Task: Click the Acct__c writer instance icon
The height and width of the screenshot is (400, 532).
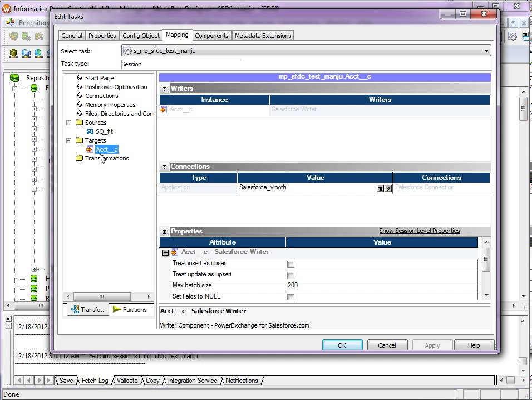Action: [x=164, y=109]
